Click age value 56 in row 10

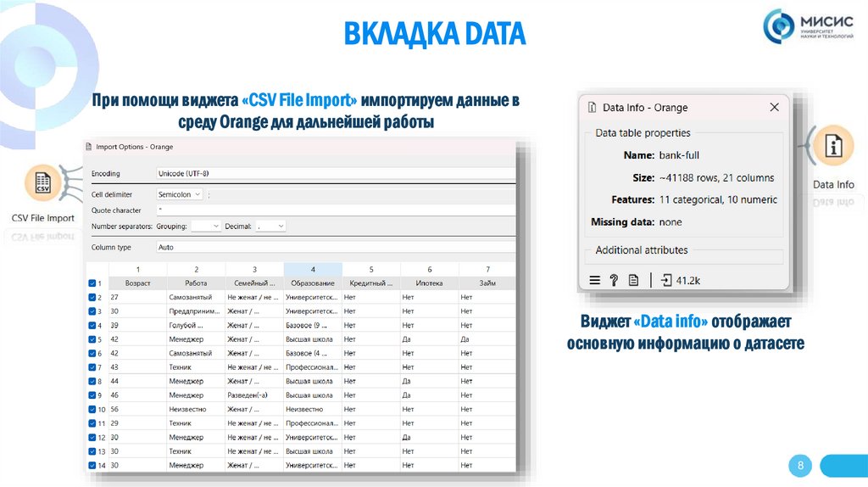(x=138, y=410)
